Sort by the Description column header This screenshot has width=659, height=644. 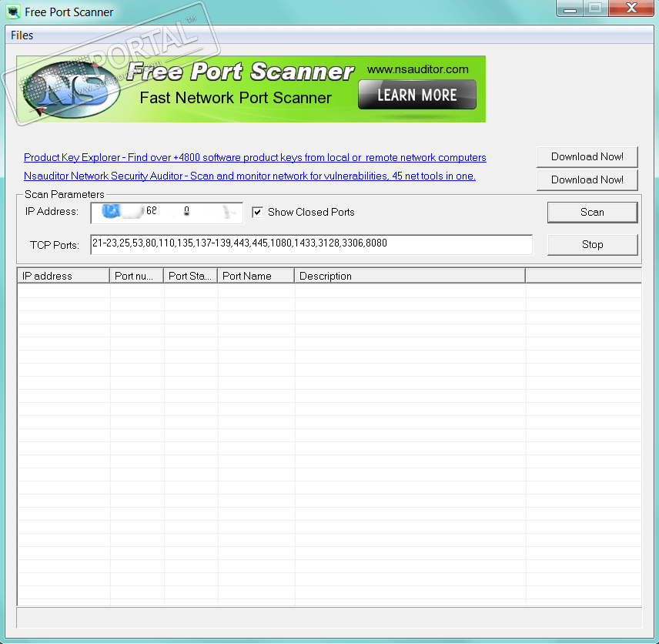point(410,276)
